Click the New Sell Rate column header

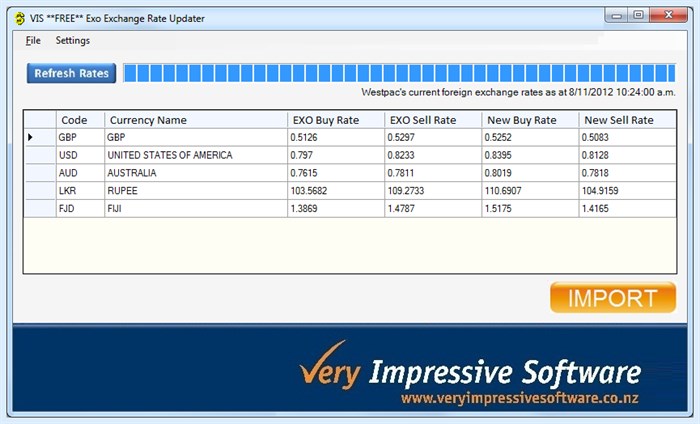click(627, 120)
